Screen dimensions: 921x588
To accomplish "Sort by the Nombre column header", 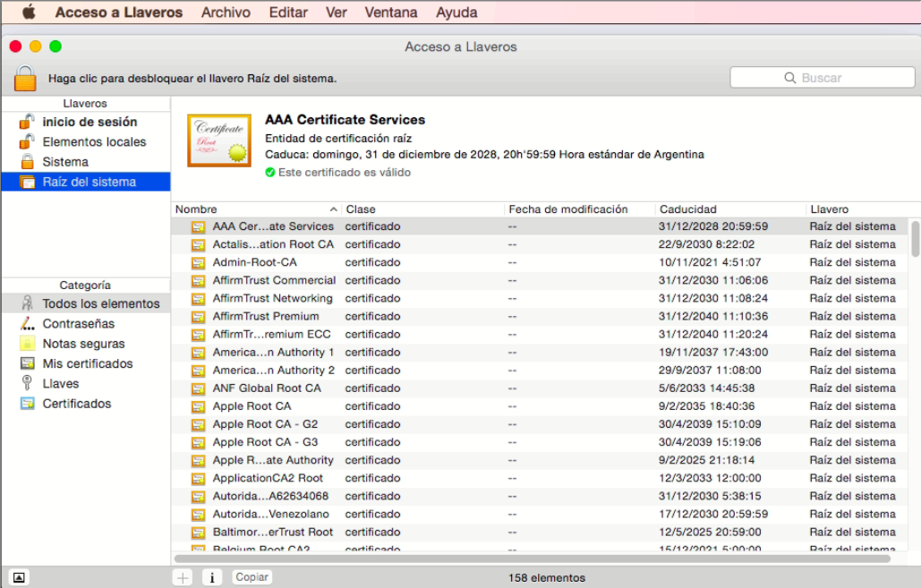I will click(x=257, y=209).
